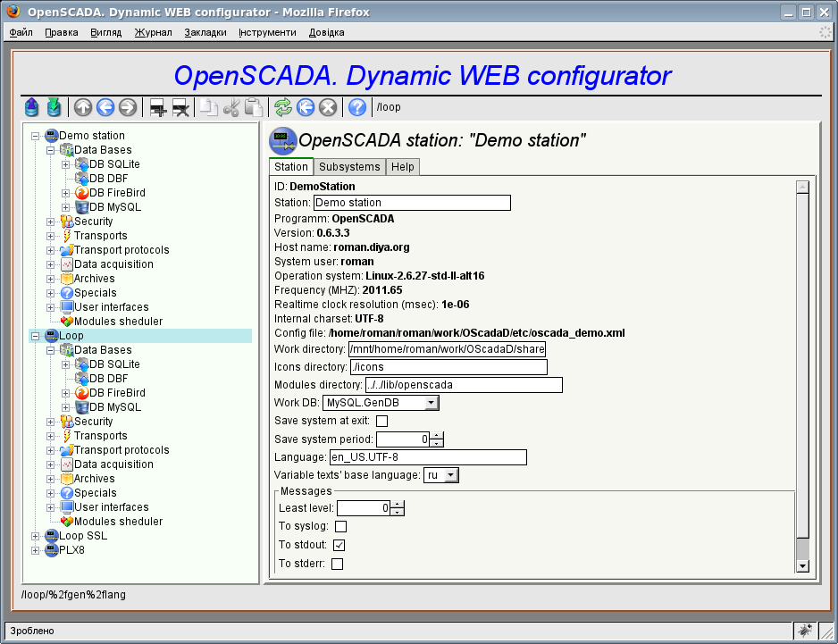This screenshot has height=644, width=838.
Task: Select the Station tab
Action: (x=290, y=167)
